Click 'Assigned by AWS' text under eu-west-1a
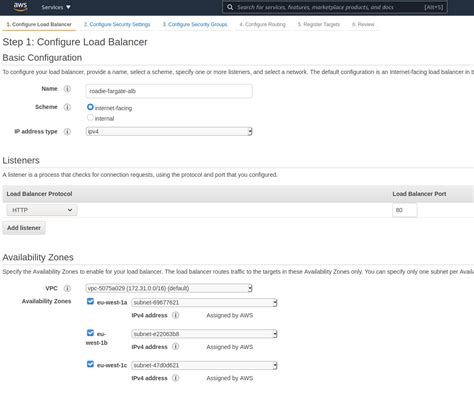Viewport: 474px width, 406px height. pos(230,315)
